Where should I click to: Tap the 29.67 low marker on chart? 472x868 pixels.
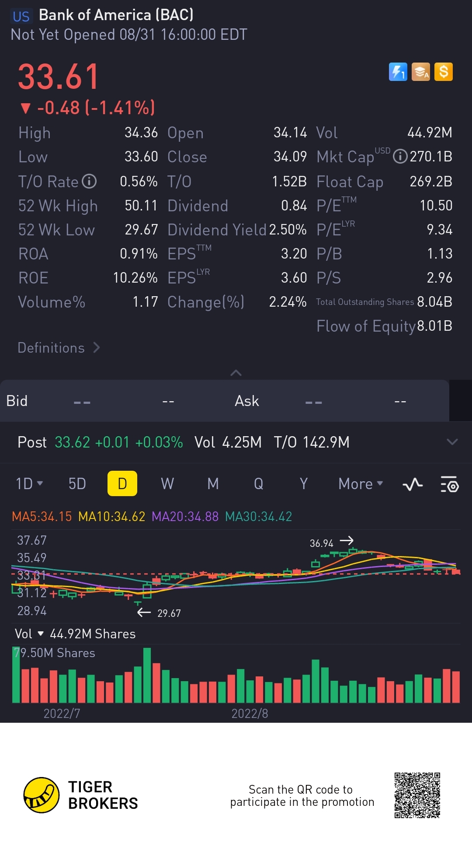pos(169,613)
